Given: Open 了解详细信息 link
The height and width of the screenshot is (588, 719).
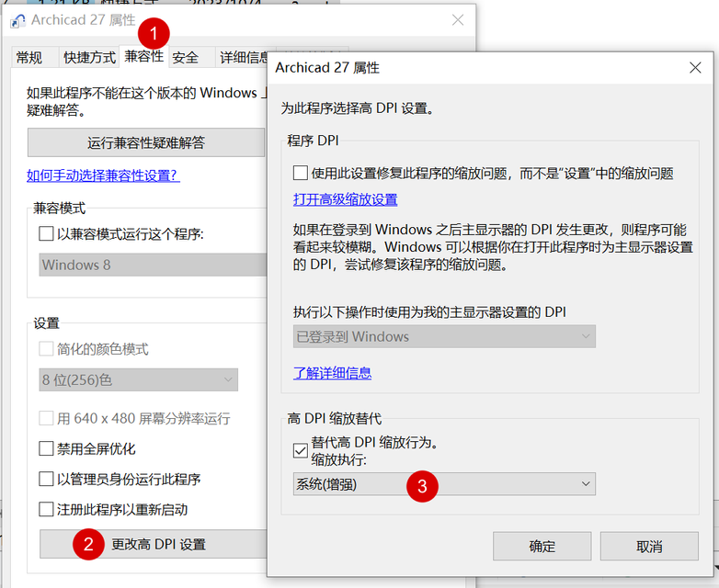Looking at the screenshot, I should point(333,373).
